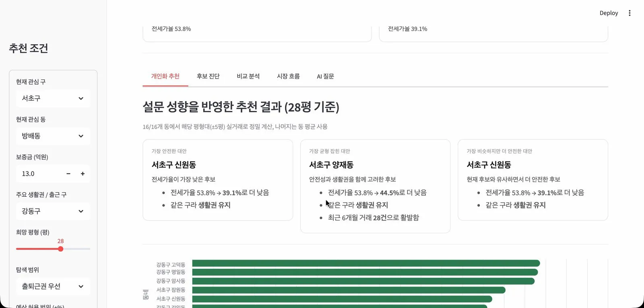The height and width of the screenshot is (308, 644).
Task: Click the 강동구 암사동 chart bar
Action: (x=363, y=281)
